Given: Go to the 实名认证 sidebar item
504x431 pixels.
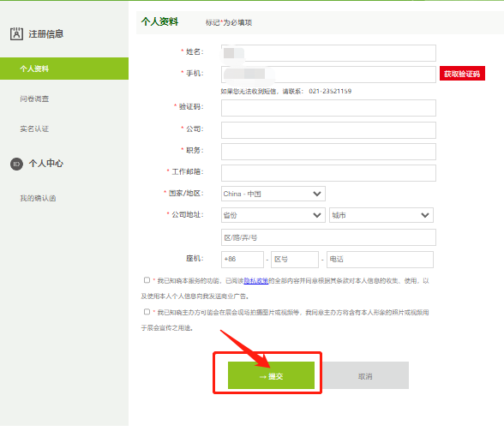Looking at the screenshot, I should [34, 129].
